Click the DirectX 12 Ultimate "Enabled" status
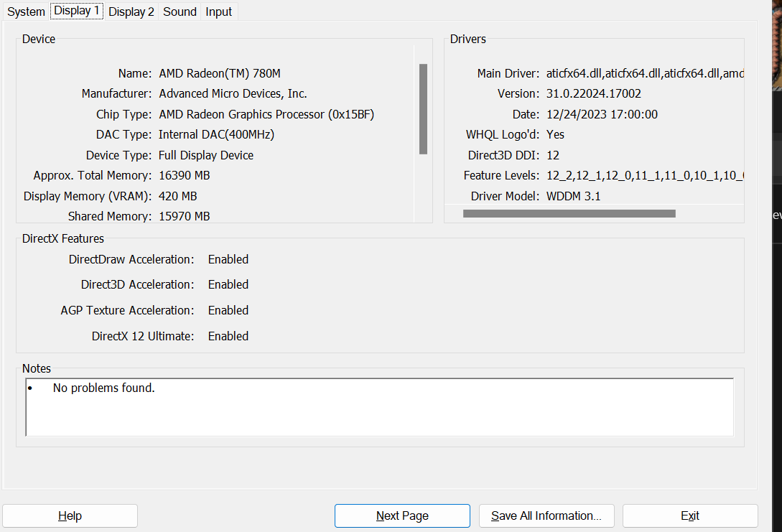Viewport: 782px width, 532px height. 228,336
